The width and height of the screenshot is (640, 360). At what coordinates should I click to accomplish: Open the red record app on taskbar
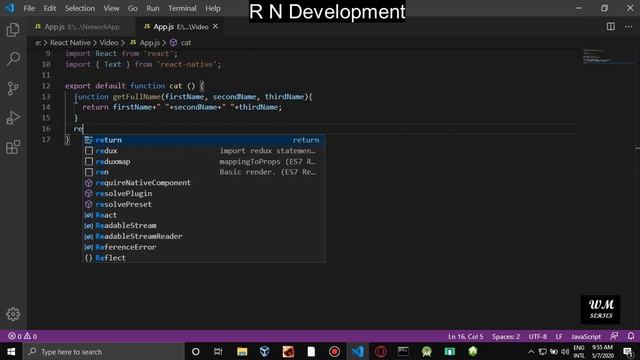tap(334, 351)
